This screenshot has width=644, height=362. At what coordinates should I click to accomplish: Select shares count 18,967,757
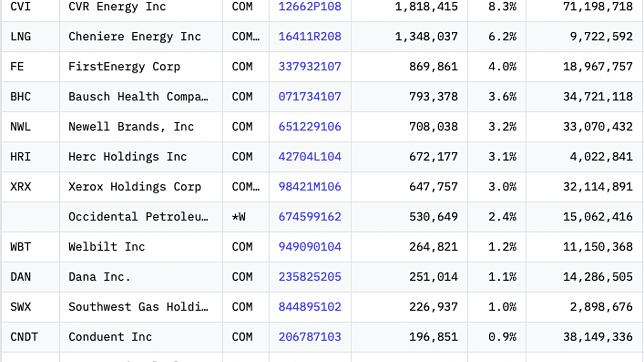point(598,67)
